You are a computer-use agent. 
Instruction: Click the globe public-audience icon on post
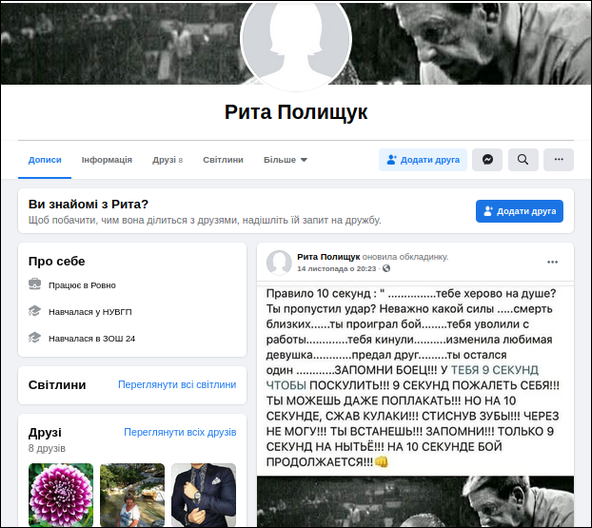(386, 269)
